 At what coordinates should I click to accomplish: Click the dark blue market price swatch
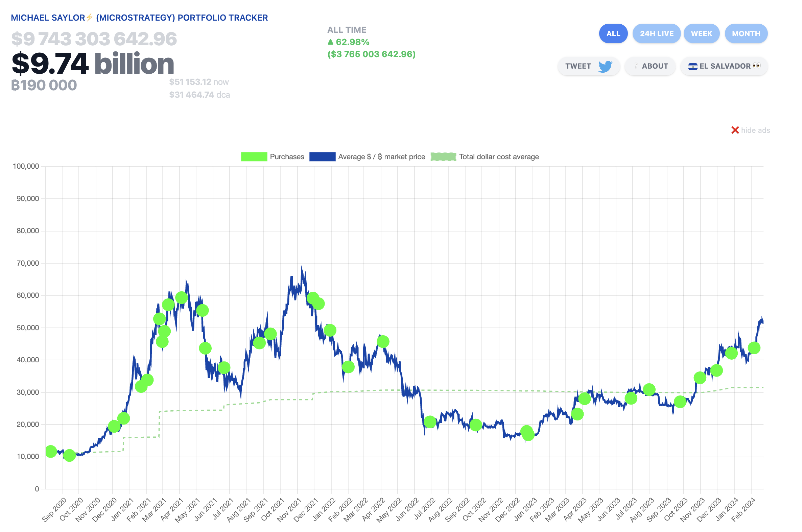[x=322, y=157]
